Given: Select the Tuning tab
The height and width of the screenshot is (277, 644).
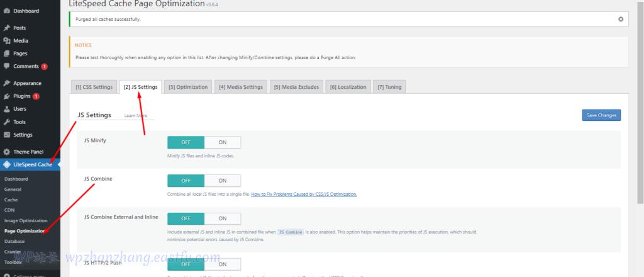Looking at the screenshot, I should (389, 87).
